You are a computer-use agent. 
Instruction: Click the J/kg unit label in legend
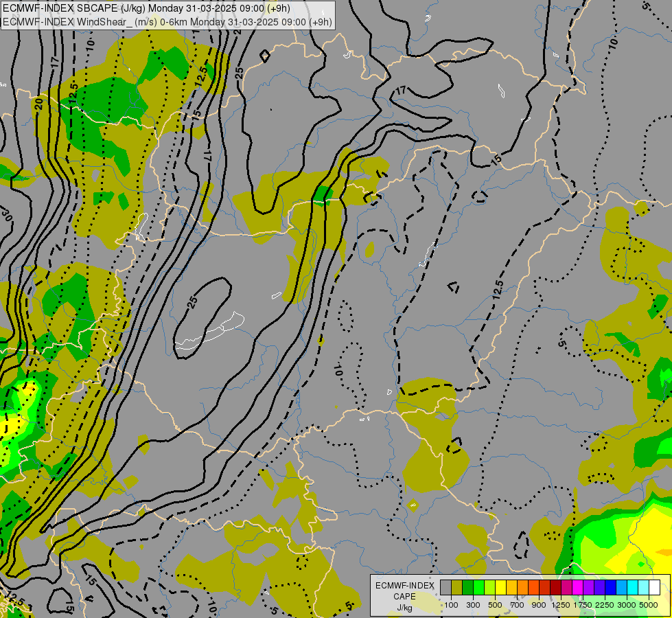pyautogui.click(x=404, y=608)
